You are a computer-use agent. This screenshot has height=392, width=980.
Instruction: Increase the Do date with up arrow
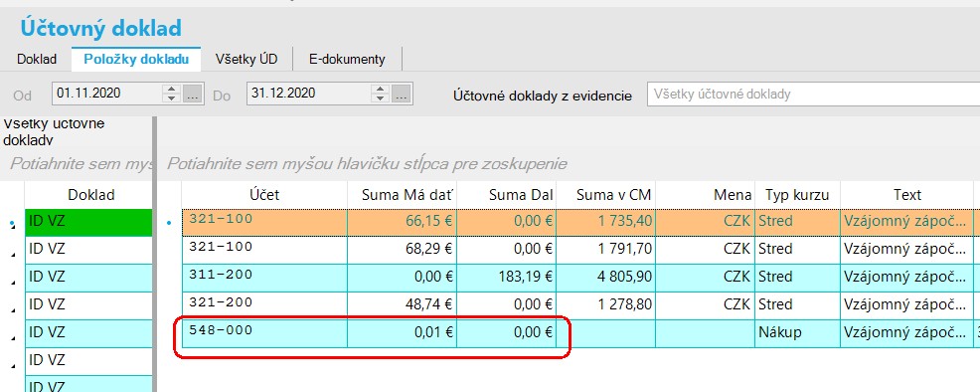click(x=380, y=90)
